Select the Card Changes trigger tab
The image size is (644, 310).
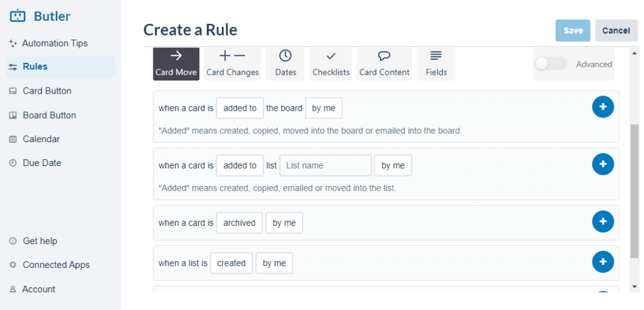coord(233,64)
